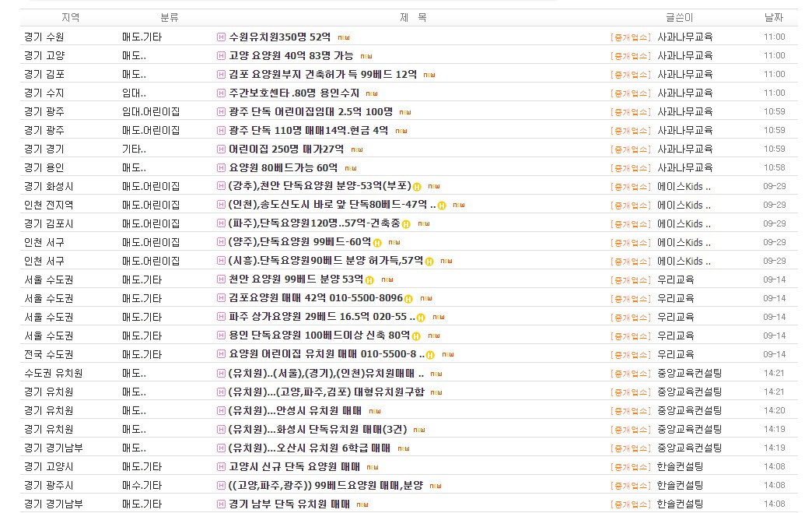The width and height of the screenshot is (812, 513).
Task: Click author 중앙교육컨설팅 in the 안성시 유치원 매매 row
Action: (x=689, y=410)
